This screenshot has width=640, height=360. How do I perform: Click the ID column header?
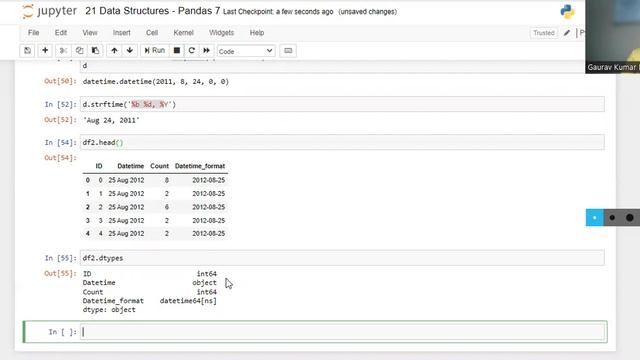tap(99, 166)
